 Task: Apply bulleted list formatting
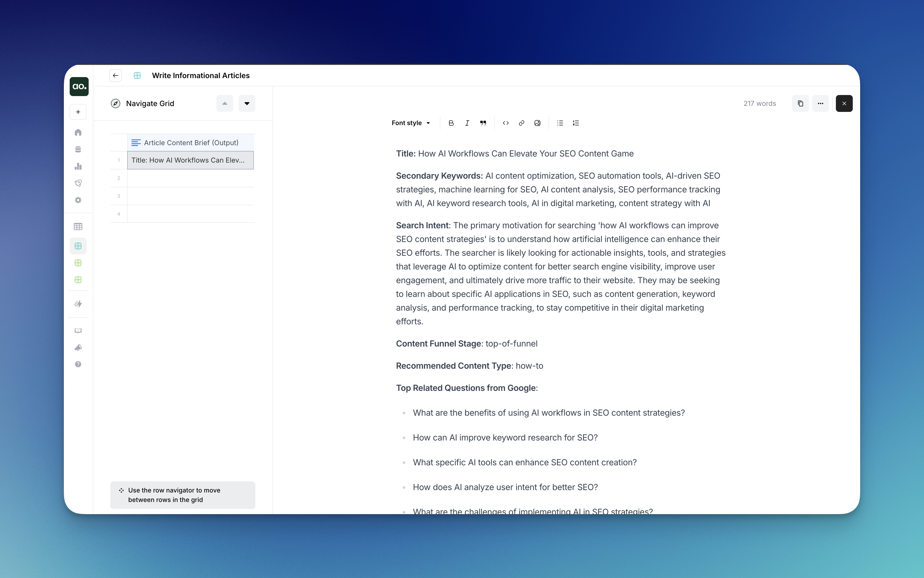[560, 123]
